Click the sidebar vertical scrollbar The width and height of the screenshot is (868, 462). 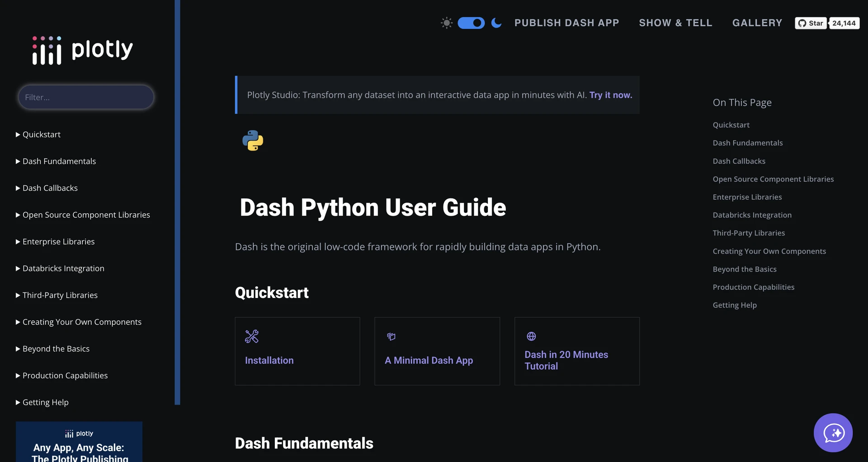[x=177, y=203]
